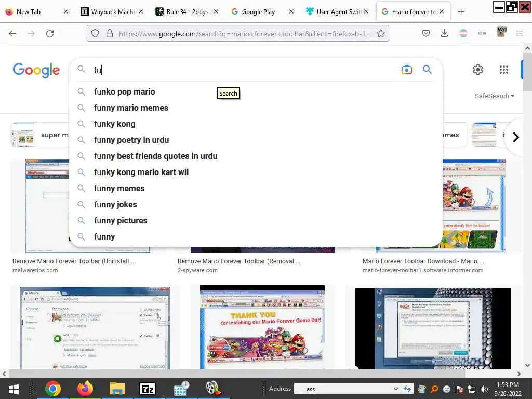Click Wayback Machine extension icon
532x399 pixels.
[501, 32]
